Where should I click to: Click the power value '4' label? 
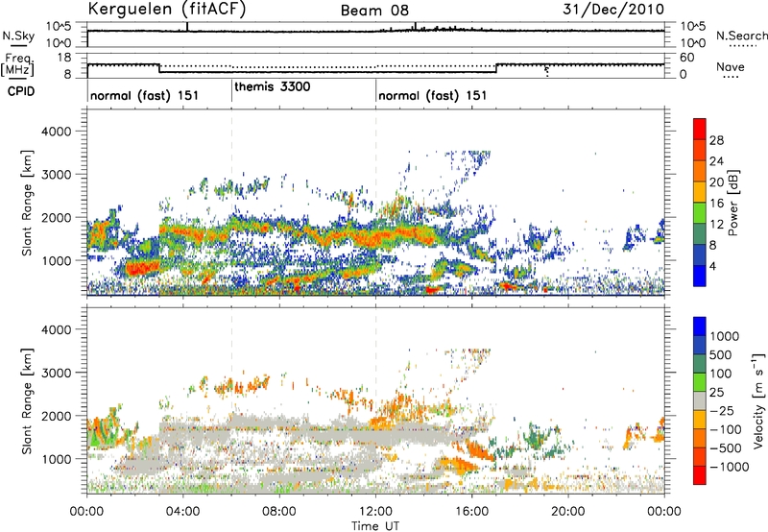pos(712,266)
